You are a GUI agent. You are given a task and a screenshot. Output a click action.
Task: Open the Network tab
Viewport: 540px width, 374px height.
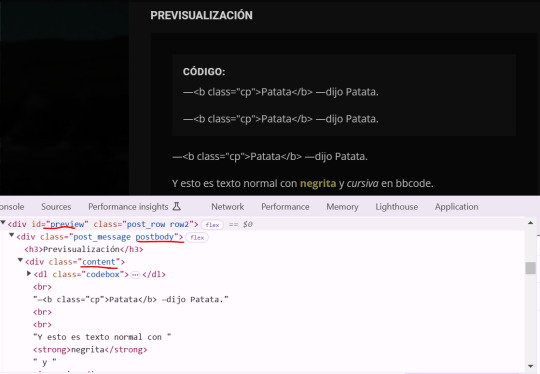pos(228,207)
